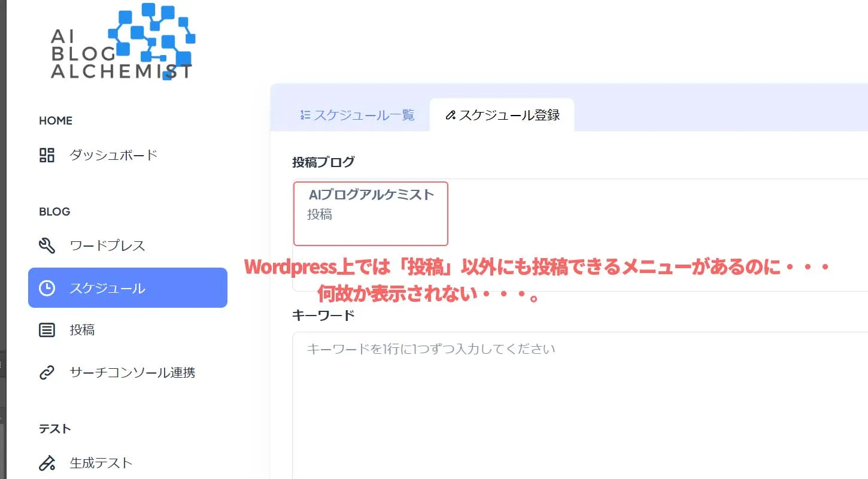Click the pencil icon on スケジュール登録 tab

pos(451,115)
